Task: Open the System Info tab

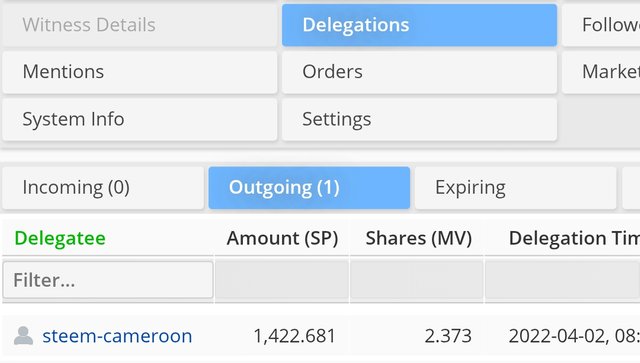Action: (140, 120)
